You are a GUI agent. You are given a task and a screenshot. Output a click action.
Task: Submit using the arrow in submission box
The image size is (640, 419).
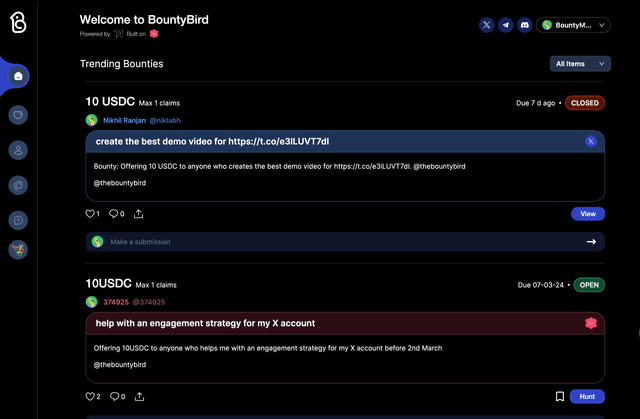click(x=591, y=242)
